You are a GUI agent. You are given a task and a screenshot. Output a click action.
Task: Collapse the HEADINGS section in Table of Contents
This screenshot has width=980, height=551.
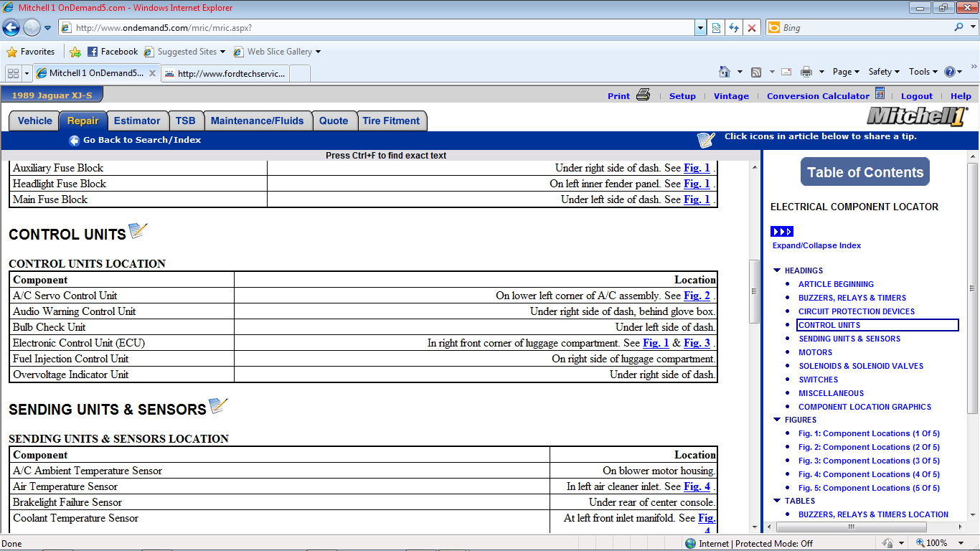pyautogui.click(x=777, y=270)
